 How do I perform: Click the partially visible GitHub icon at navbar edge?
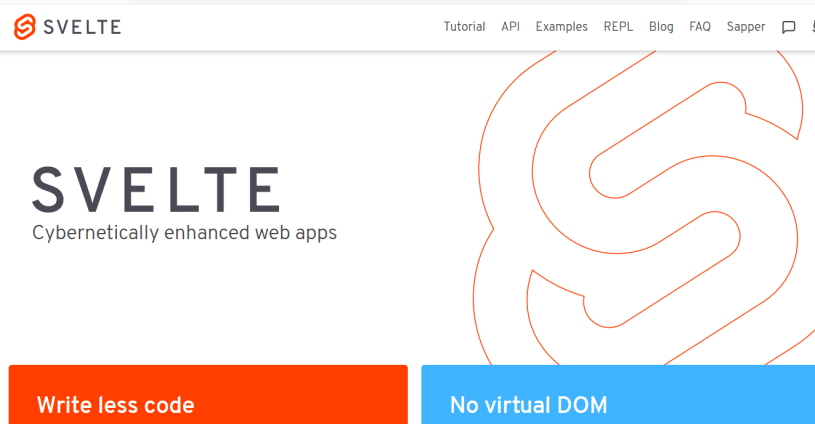click(x=811, y=28)
